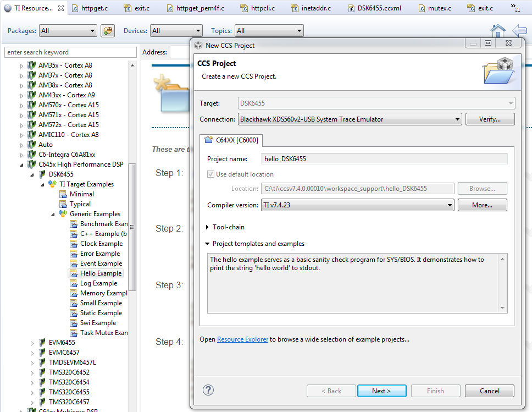
Task: Click the Typical example icon
Action: coord(63,204)
